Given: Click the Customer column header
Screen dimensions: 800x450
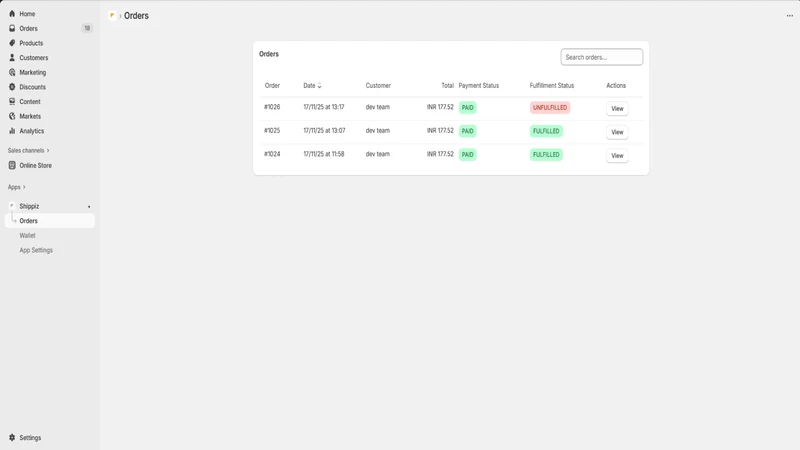Looking at the screenshot, I should tap(378, 86).
